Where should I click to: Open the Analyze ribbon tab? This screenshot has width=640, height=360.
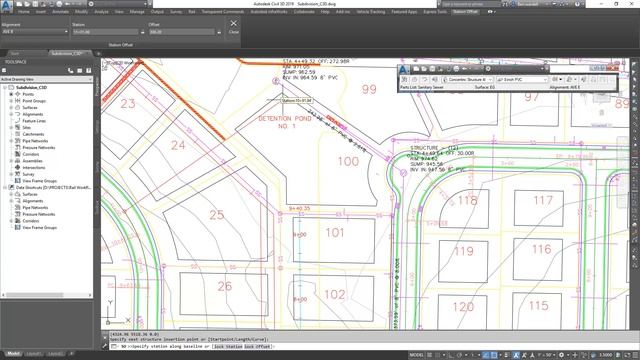(101, 12)
